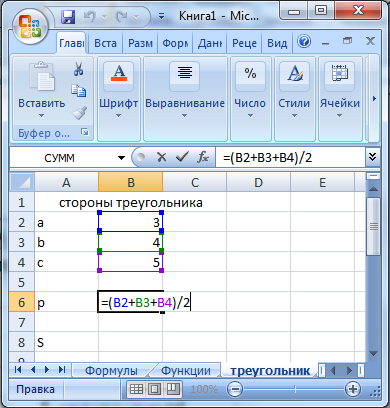Switch to Normal view
Viewport: 390px width, 408px height.
point(136,389)
